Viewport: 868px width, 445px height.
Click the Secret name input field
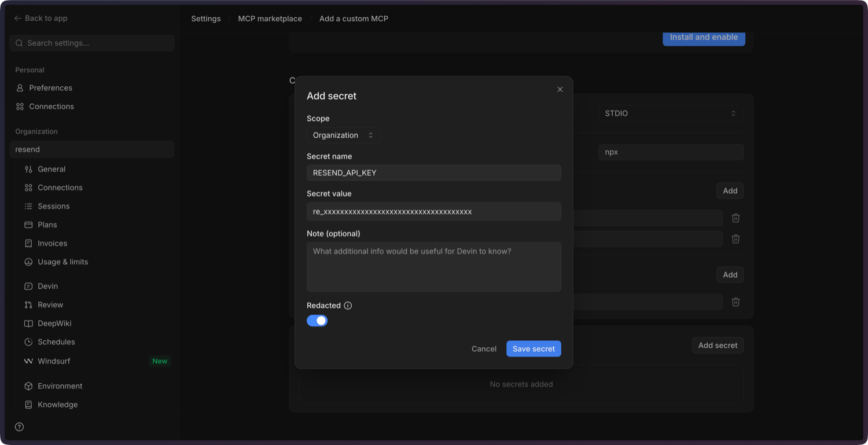pyautogui.click(x=434, y=173)
